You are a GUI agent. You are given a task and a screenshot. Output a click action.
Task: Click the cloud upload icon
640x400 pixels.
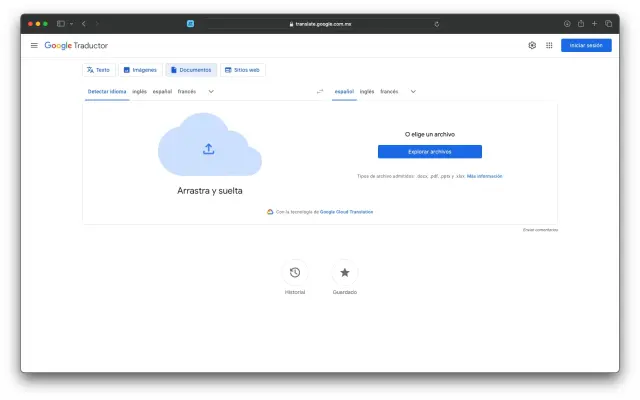(x=209, y=149)
